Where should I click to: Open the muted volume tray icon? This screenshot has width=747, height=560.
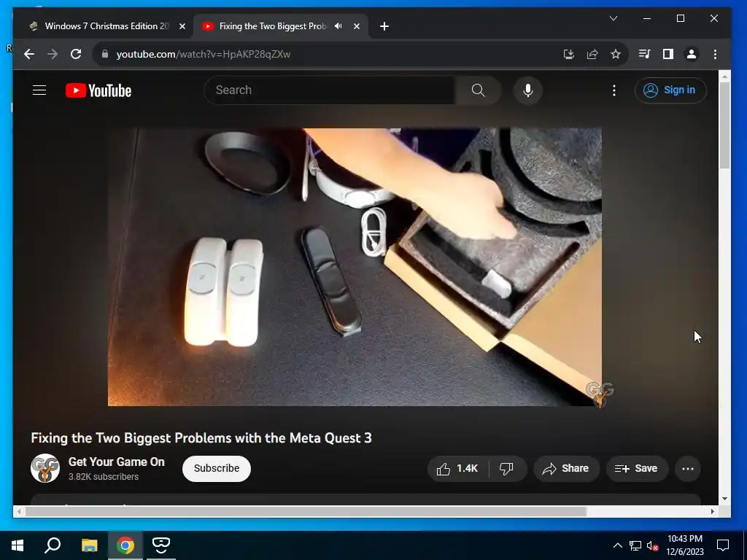(x=652, y=545)
